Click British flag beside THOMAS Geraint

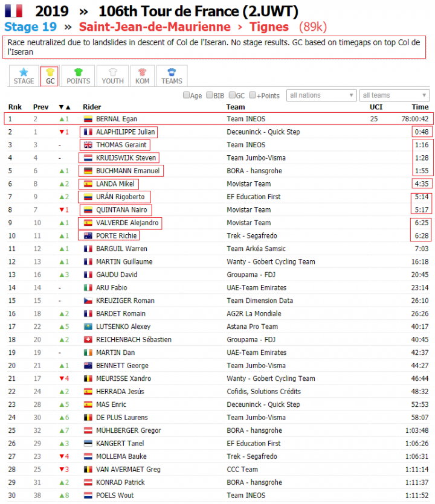coord(88,145)
